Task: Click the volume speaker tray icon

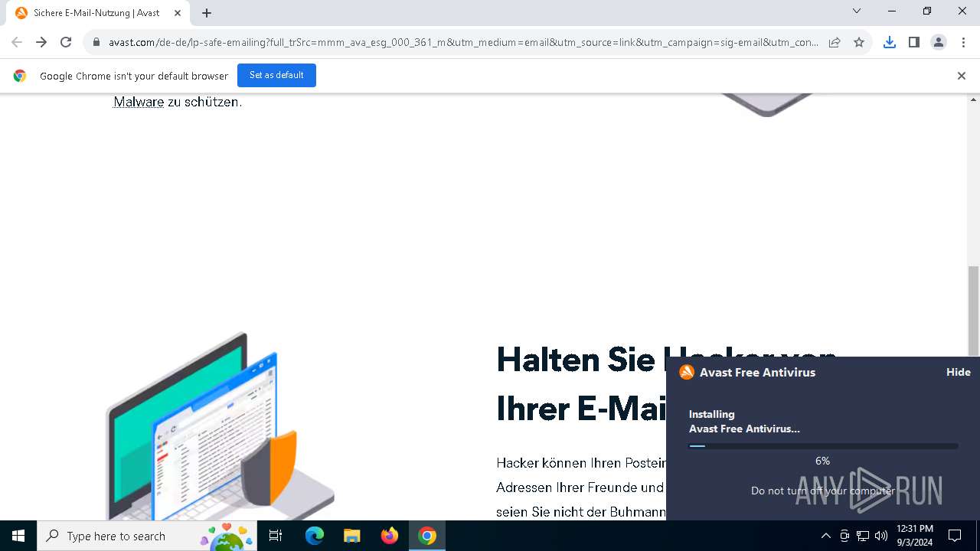Action: coord(881,536)
